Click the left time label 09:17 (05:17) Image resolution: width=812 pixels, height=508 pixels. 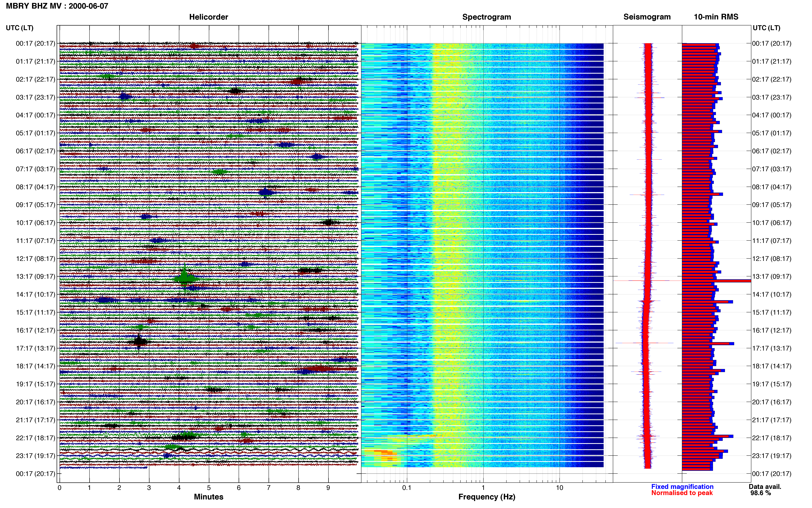pos(36,205)
